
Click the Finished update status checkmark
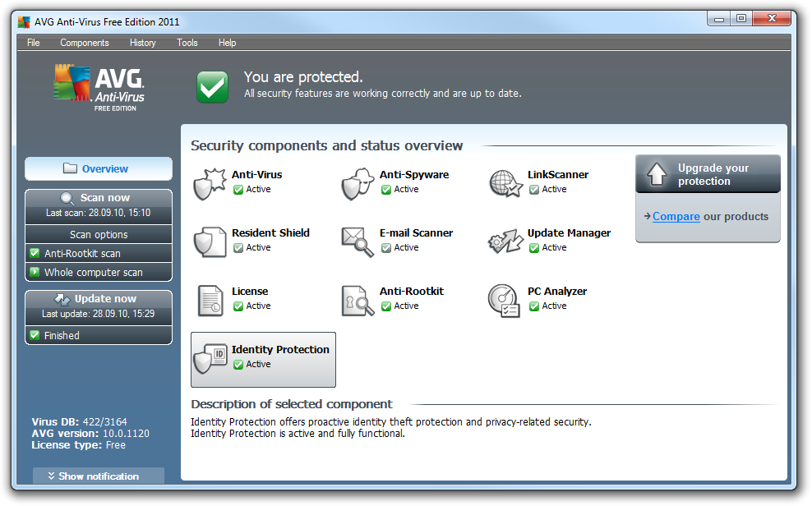click(x=35, y=335)
